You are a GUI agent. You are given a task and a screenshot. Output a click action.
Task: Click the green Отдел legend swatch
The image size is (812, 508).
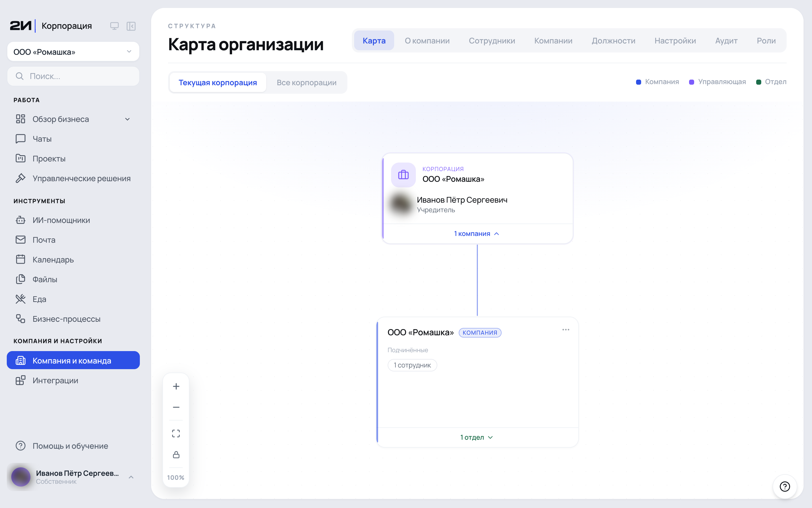click(758, 82)
